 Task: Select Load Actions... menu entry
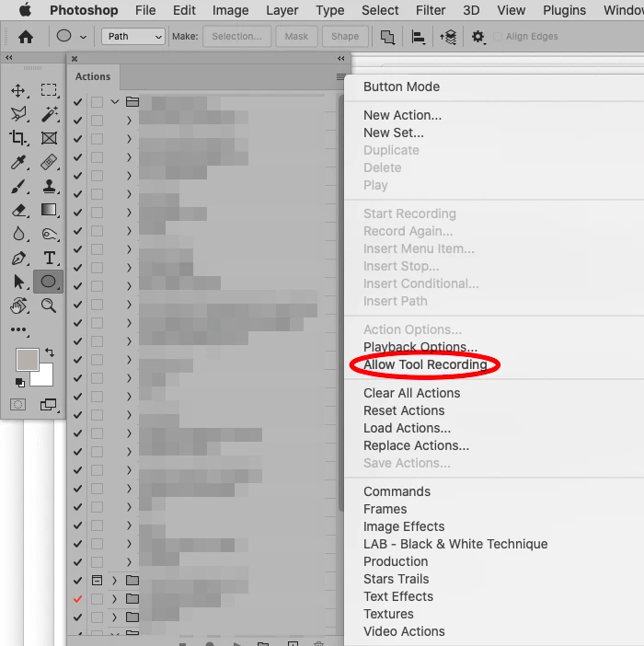coord(407,428)
